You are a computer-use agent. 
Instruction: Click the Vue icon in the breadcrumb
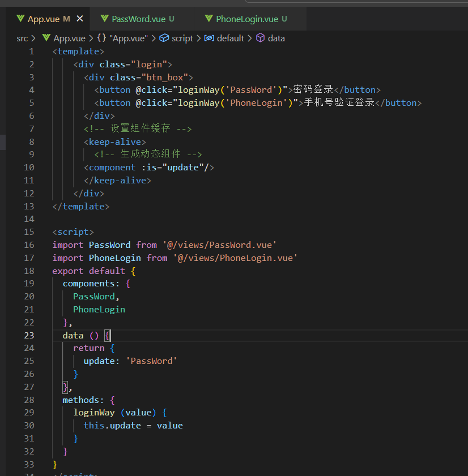[x=46, y=38]
